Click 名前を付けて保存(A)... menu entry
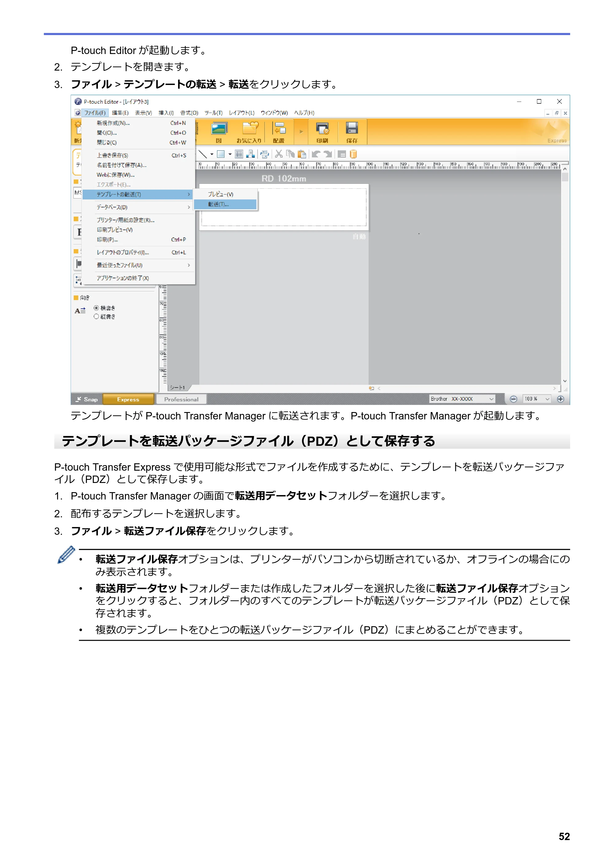Screen dimensions: 614x868 (x=138, y=165)
